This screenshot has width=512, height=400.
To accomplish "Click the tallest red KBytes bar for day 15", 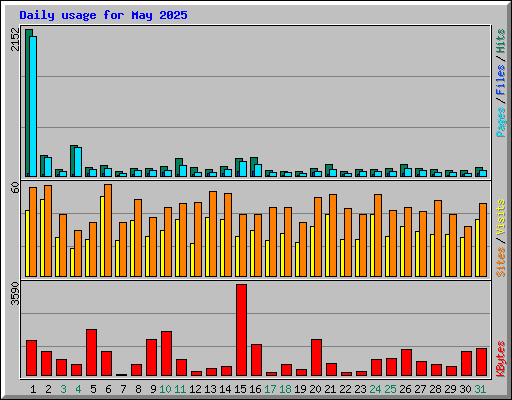I will (242, 330).
